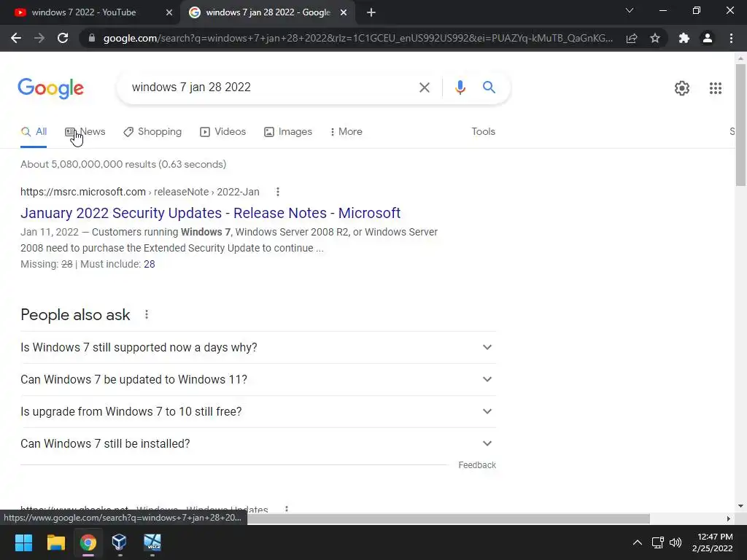The height and width of the screenshot is (560, 747).
Task: Close the YouTube tab
Action: click(x=169, y=13)
